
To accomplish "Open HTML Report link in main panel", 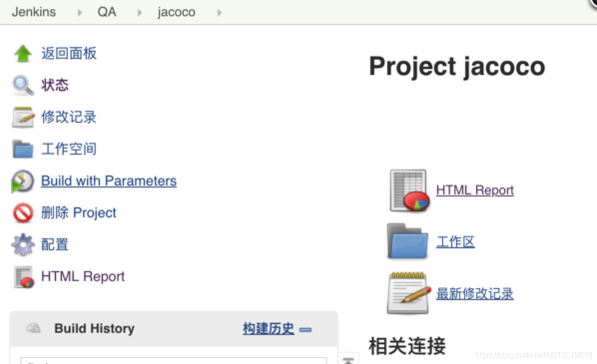I will [x=475, y=190].
